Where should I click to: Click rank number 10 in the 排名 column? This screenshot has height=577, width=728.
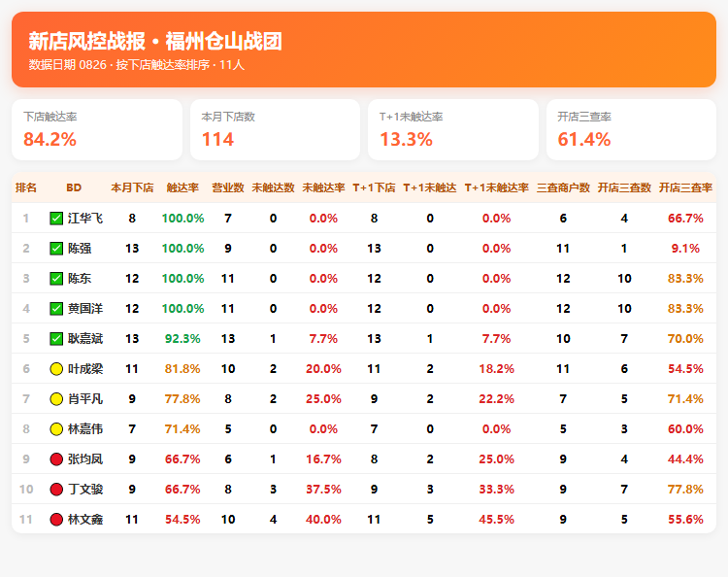coord(26,490)
